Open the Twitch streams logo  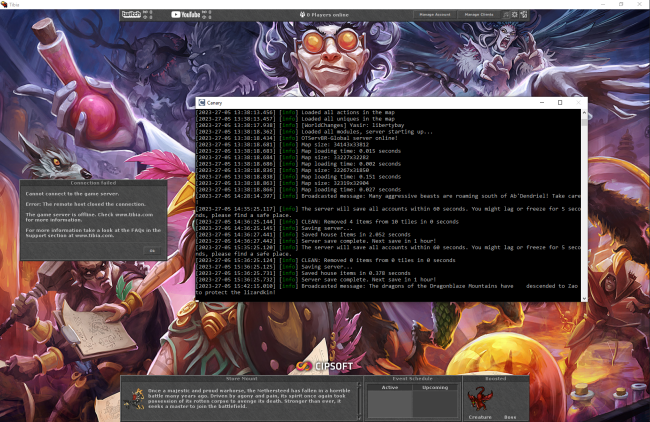[x=131, y=15]
